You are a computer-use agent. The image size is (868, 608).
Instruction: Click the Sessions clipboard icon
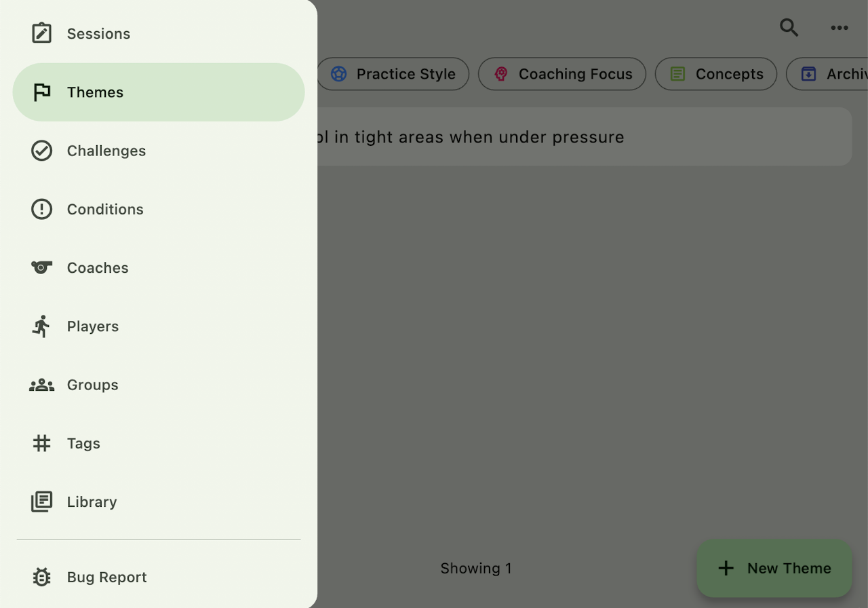[41, 33]
